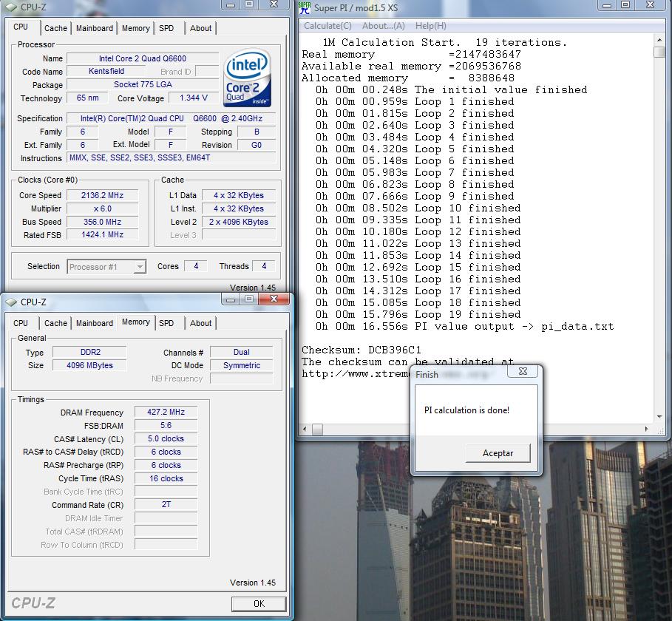Click the Kentsfield code name value
672x621 pixels.
106,71
